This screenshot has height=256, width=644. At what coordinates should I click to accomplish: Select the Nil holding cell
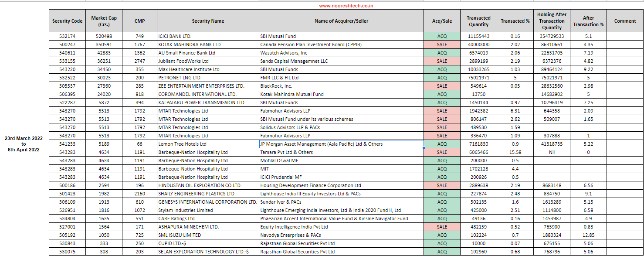[552, 152]
